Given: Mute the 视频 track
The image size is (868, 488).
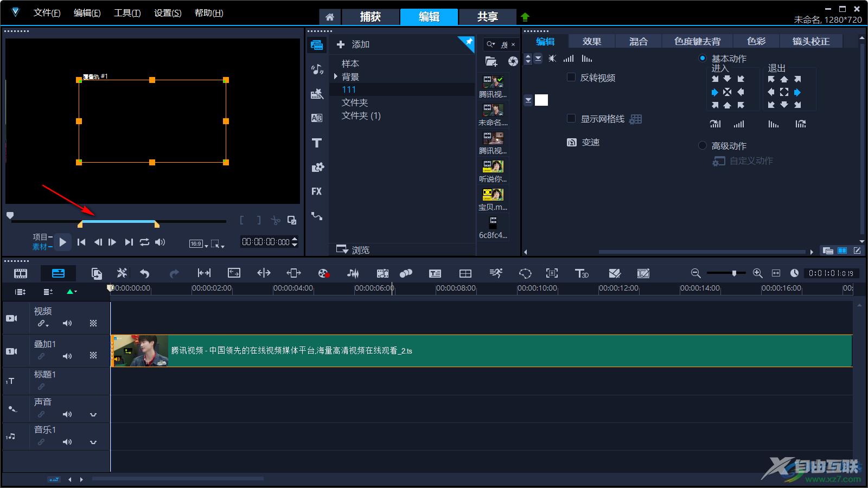Looking at the screenshot, I should (67, 323).
